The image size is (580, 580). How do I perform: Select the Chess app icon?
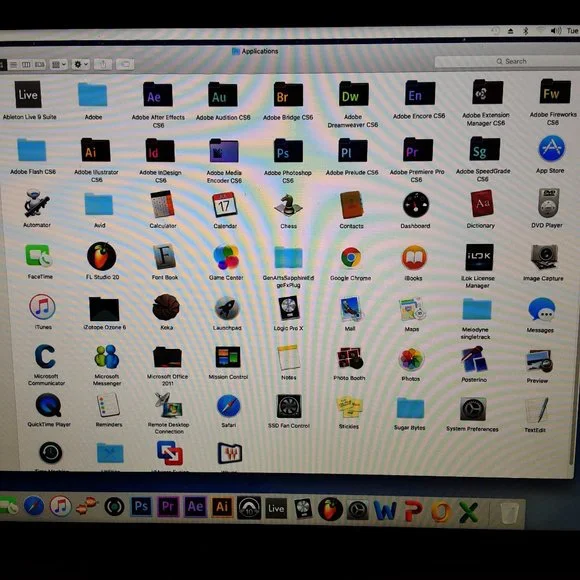coord(288,205)
